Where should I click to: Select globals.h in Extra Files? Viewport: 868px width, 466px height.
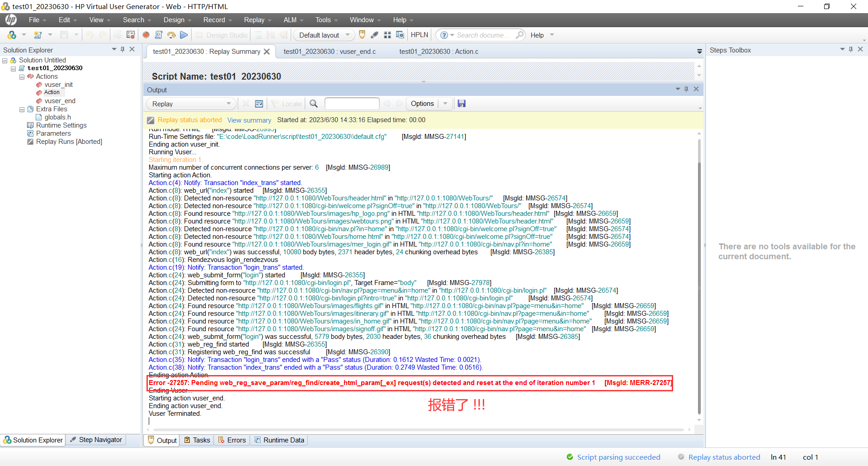click(57, 117)
